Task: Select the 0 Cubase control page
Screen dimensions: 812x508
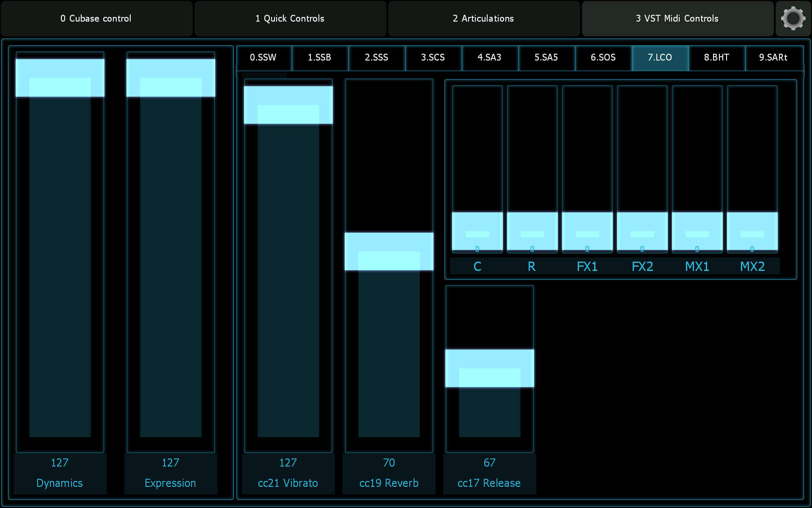Action: pyautogui.click(x=96, y=18)
